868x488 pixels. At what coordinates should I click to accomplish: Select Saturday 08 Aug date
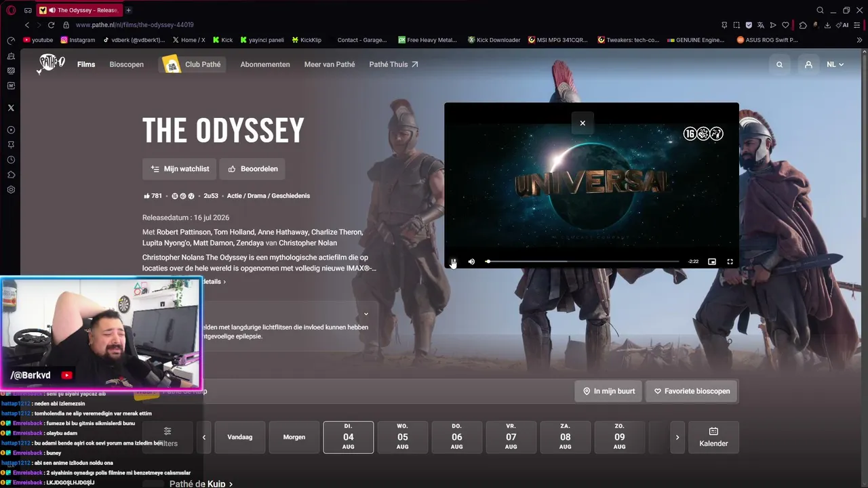point(566,437)
